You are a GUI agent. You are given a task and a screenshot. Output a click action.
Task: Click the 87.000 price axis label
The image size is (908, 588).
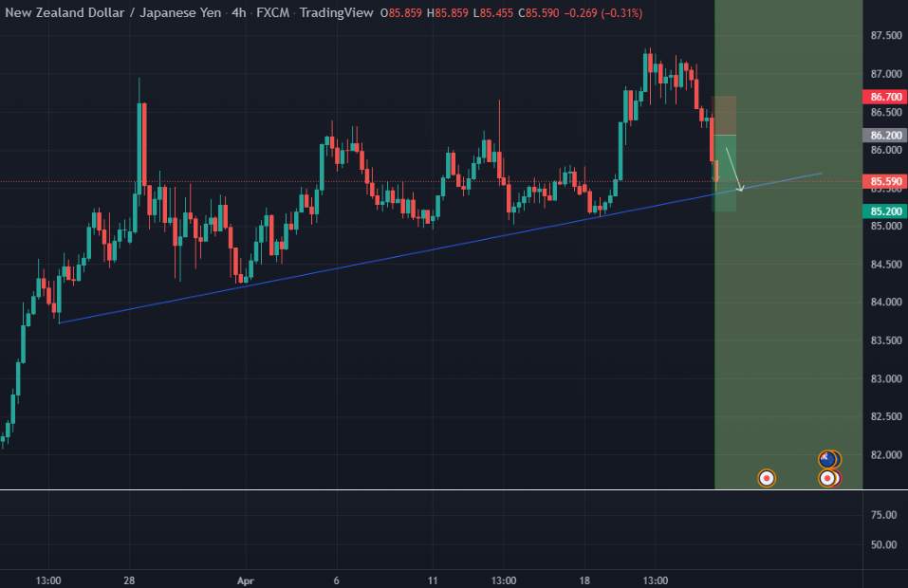tap(886, 74)
